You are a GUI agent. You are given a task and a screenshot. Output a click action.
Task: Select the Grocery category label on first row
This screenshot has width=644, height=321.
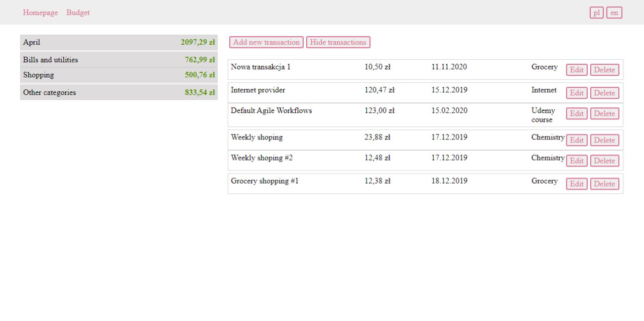pos(545,67)
